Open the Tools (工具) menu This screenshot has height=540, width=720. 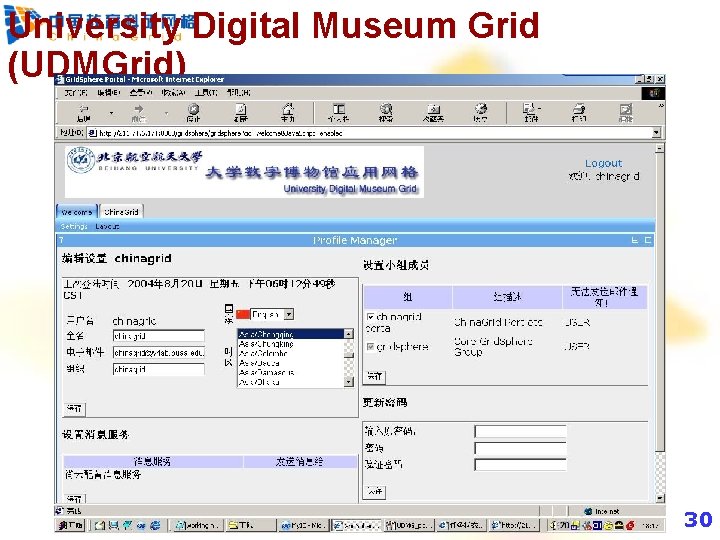click(x=206, y=93)
